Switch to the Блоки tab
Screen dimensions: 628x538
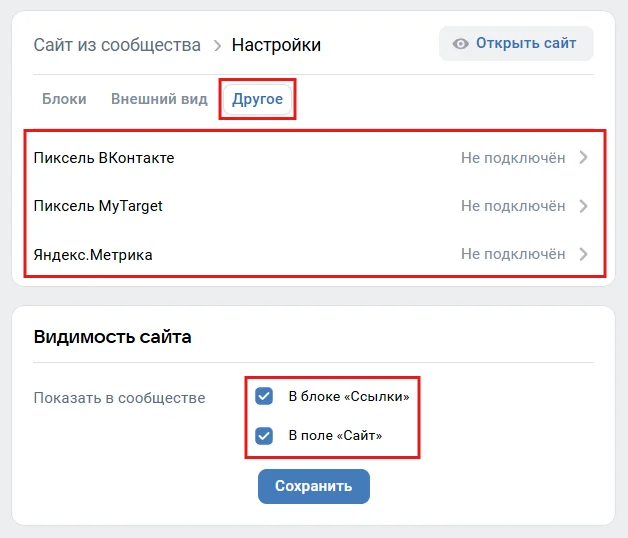[64, 99]
